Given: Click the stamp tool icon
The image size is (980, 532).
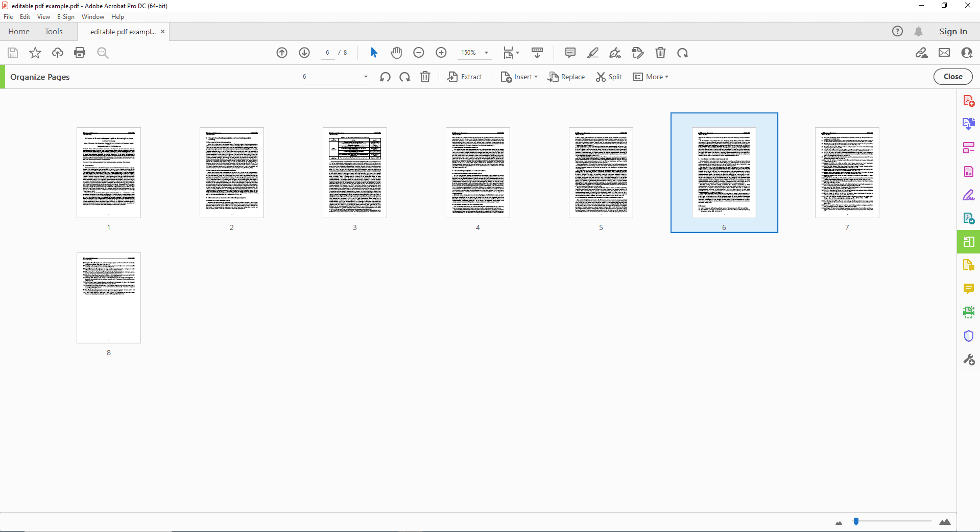Looking at the screenshot, I should pyautogui.click(x=638, y=53).
